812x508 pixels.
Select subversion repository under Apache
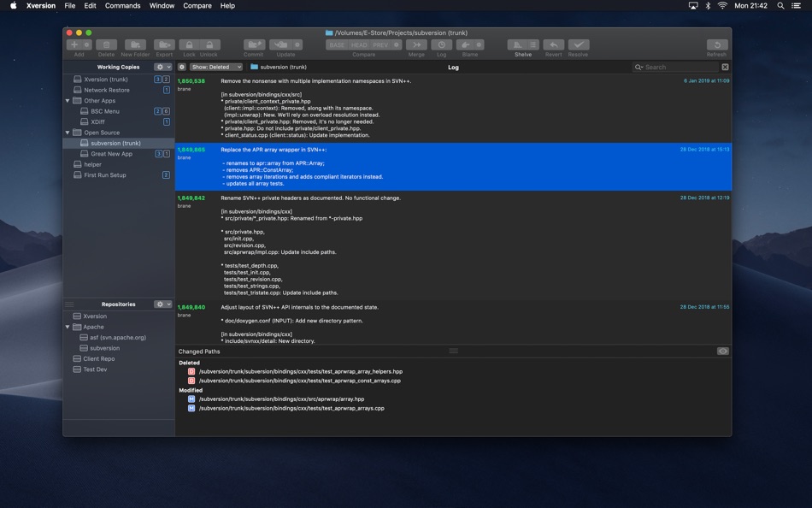click(119, 348)
